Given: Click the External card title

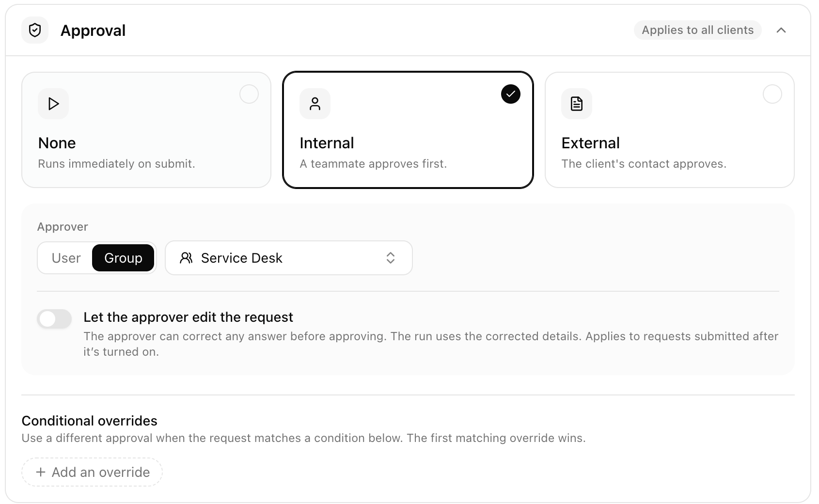Looking at the screenshot, I should 591,143.
